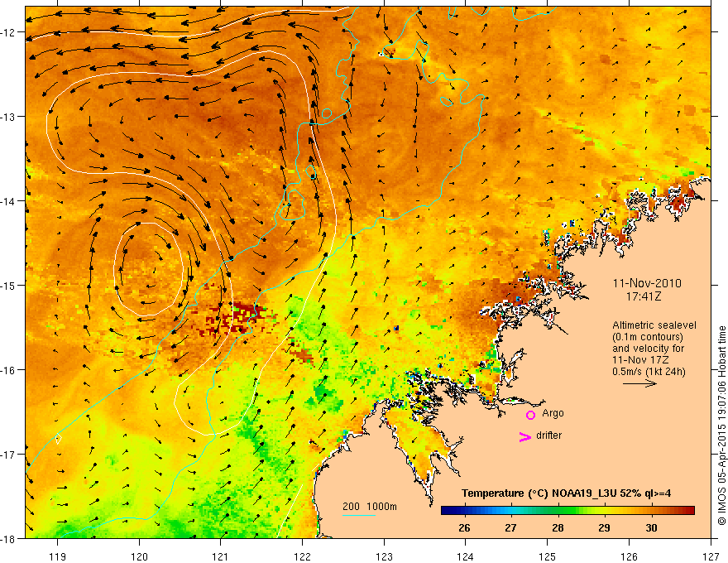Click the colorbar tick label 26
The height and width of the screenshot is (563, 728).
[x=464, y=527]
